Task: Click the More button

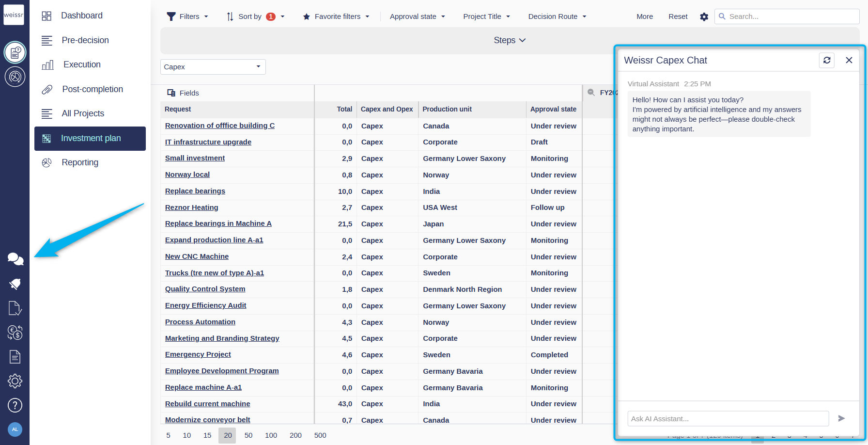Action: (645, 16)
